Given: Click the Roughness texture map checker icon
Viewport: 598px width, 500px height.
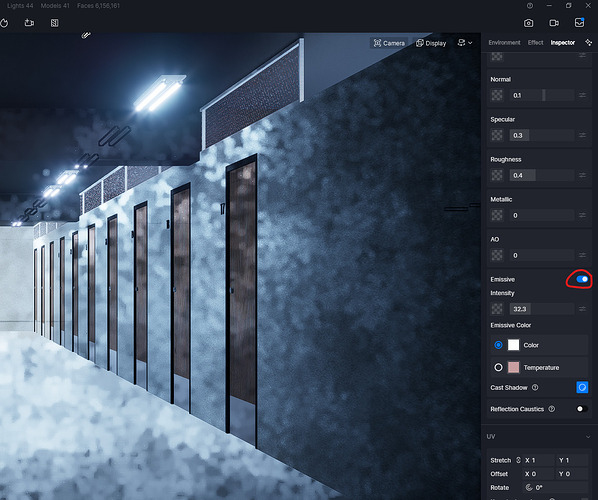Looking at the screenshot, I should coord(497,175).
